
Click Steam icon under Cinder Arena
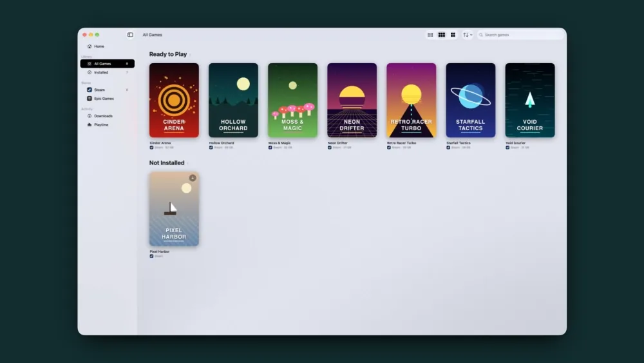(151, 148)
